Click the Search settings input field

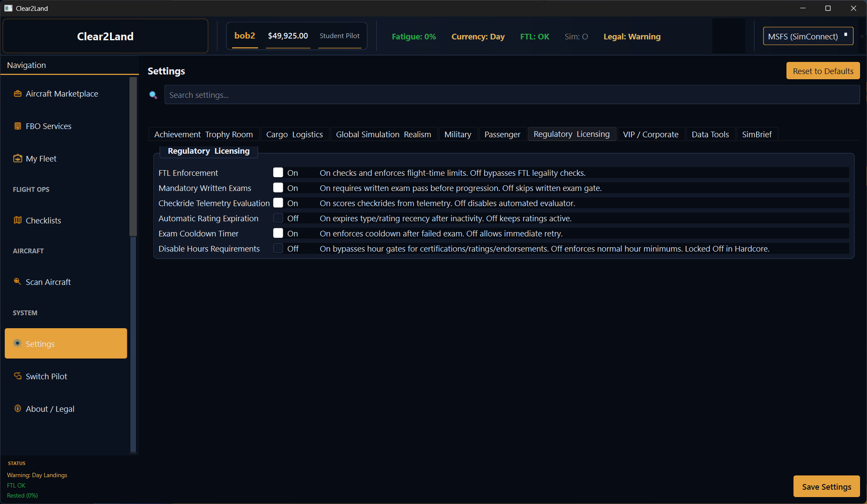click(x=511, y=95)
